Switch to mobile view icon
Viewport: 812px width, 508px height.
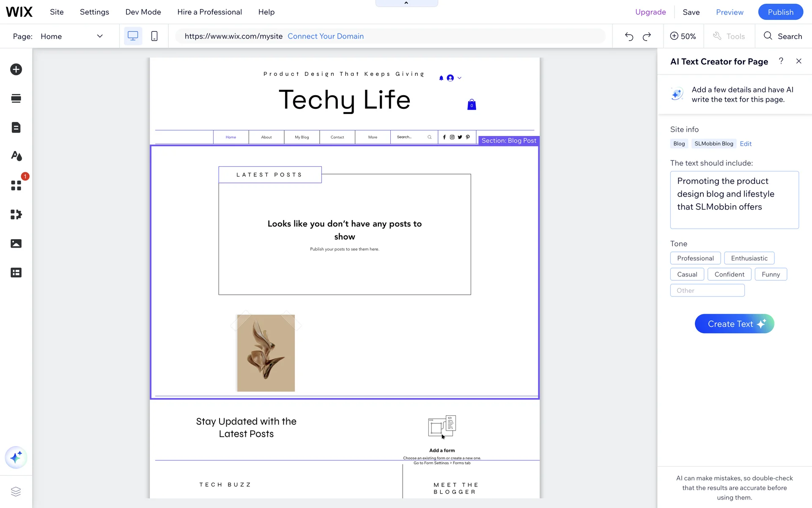(154, 36)
